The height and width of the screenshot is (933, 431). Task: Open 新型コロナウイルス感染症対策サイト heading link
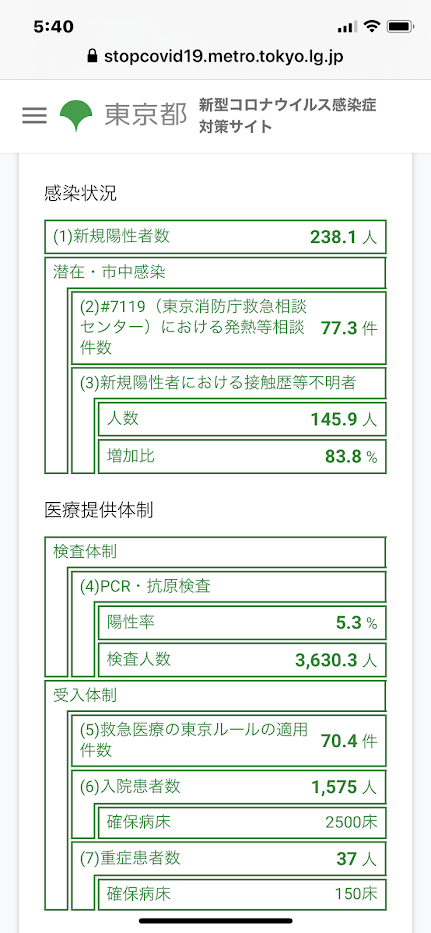click(288, 115)
